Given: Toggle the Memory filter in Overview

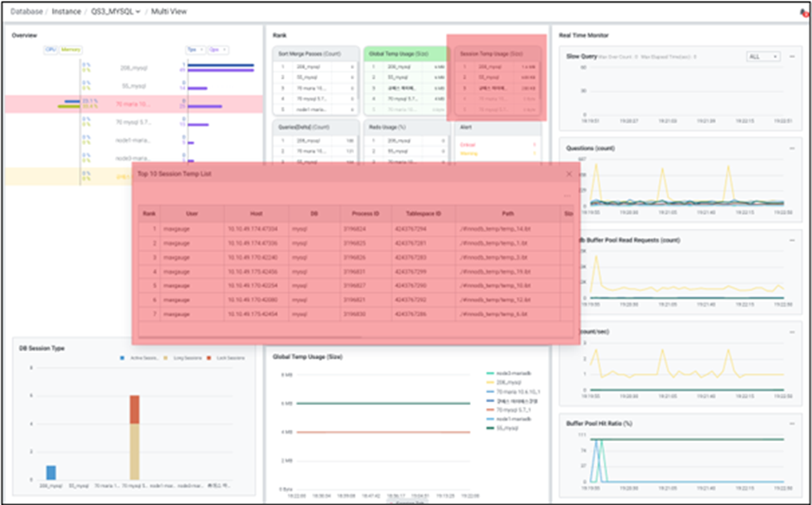Looking at the screenshot, I should [69, 50].
